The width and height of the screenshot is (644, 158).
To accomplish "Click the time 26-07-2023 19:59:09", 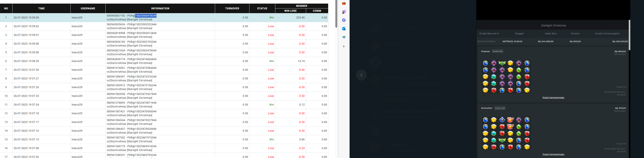I will click(x=26, y=18).
